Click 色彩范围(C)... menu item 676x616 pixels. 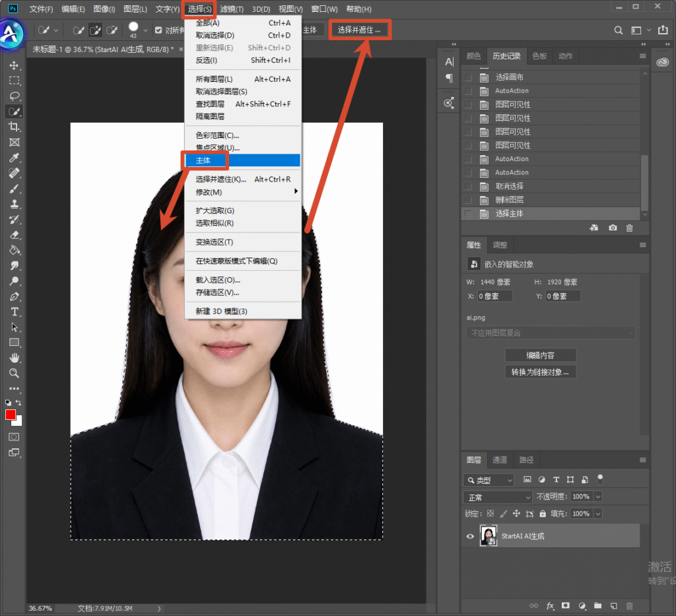(243, 135)
